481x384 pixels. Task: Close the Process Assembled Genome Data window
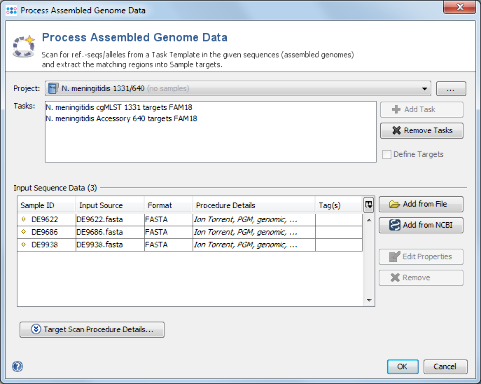460,7
